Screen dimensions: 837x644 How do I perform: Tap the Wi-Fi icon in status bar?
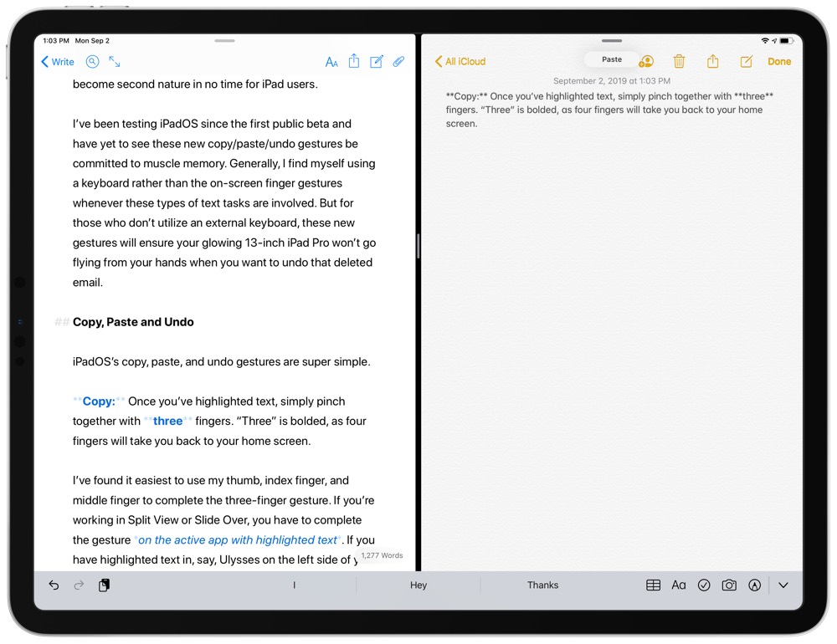point(765,40)
